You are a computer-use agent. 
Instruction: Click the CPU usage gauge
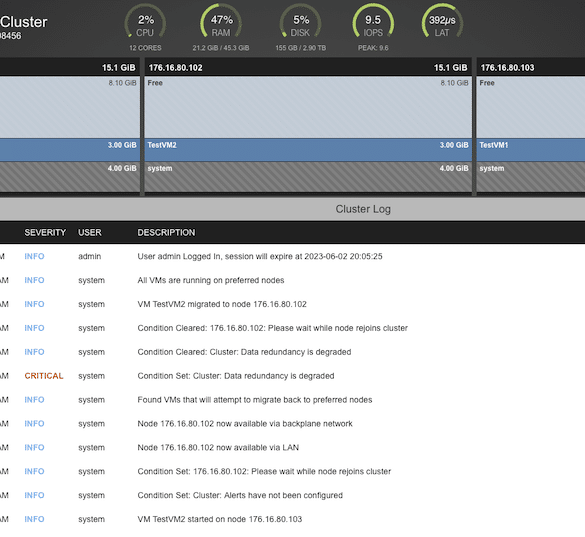(x=145, y=22)
